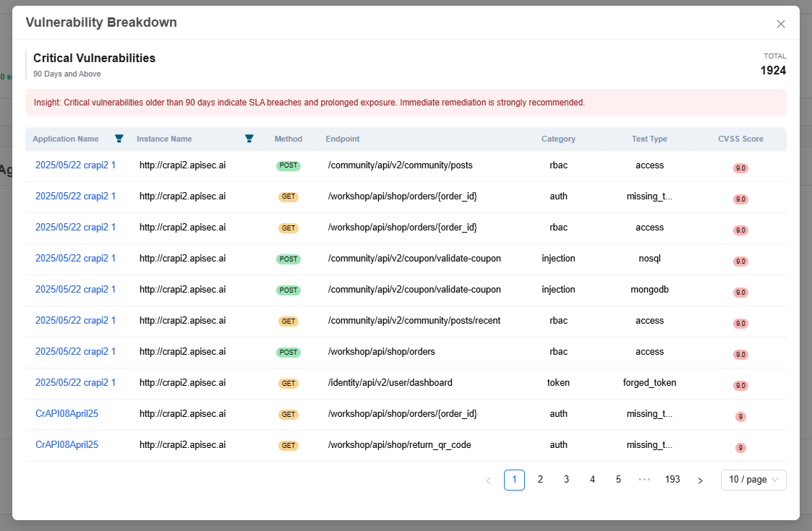The height and width of the screenshot is (531, 812).
Task: Click the pagination ellipsis to jump pages
Action: click(x=644, y=480)
